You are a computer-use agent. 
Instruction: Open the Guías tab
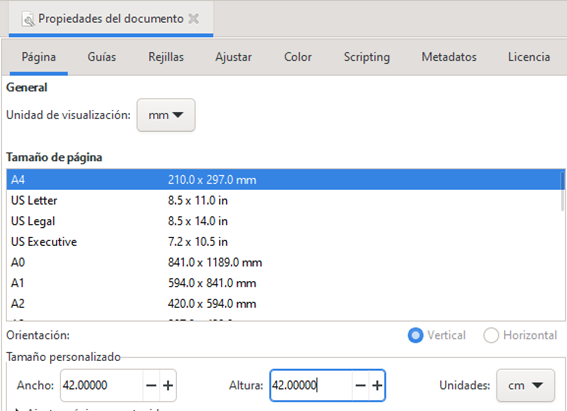102,57
